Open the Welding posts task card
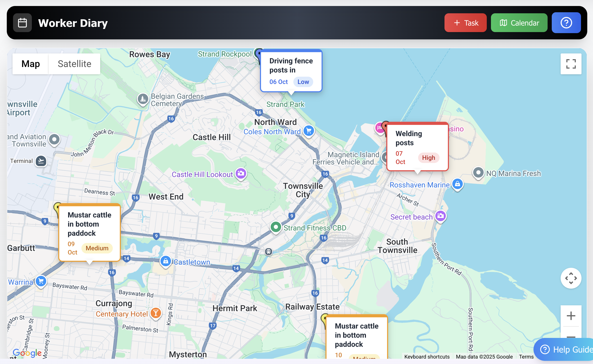Image resolution: width=593 pixels, height=364 pixels. 417,147
